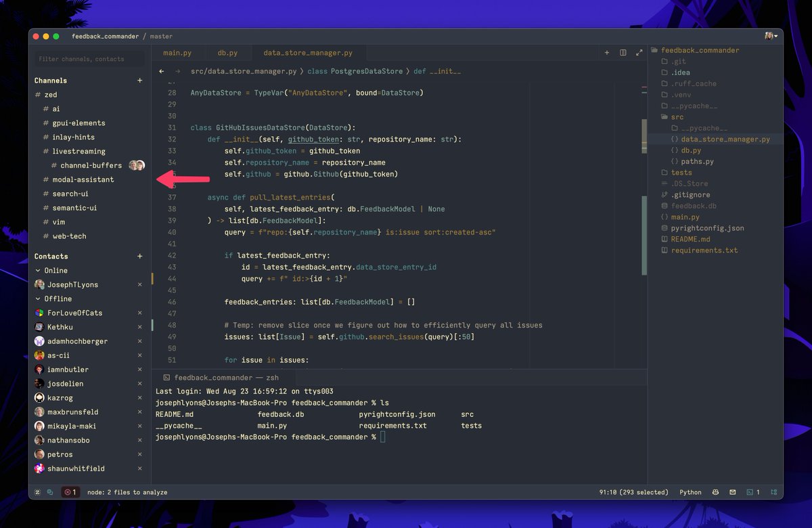Collapse the Offline contacts section
The width and height of the screenshot is (812, 528).
[38, 299]
